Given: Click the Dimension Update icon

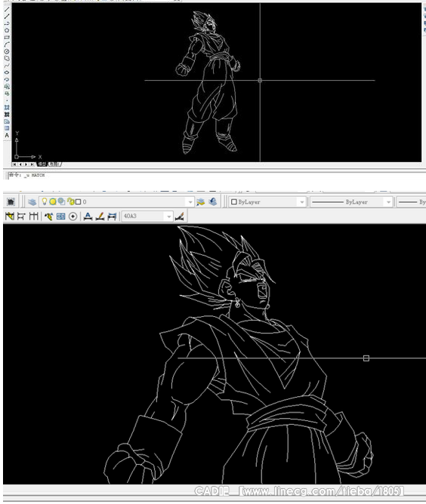Looking at the screenshot, I should coord(112,216).
